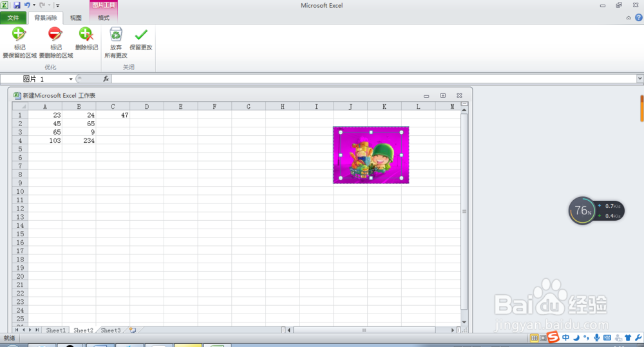Select column D header
The width and height of the screenshot is (644, 347).
(x=147, y=106)
